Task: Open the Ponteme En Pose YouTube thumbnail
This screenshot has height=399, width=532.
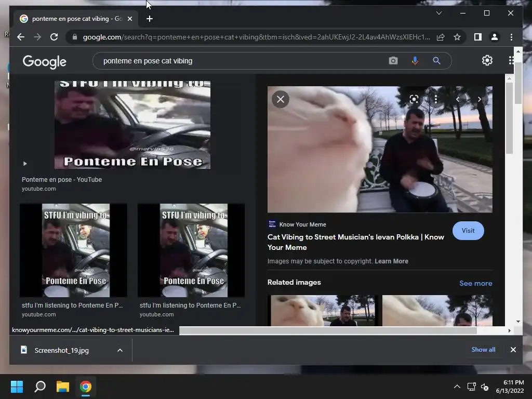Action: click(132, 125)
